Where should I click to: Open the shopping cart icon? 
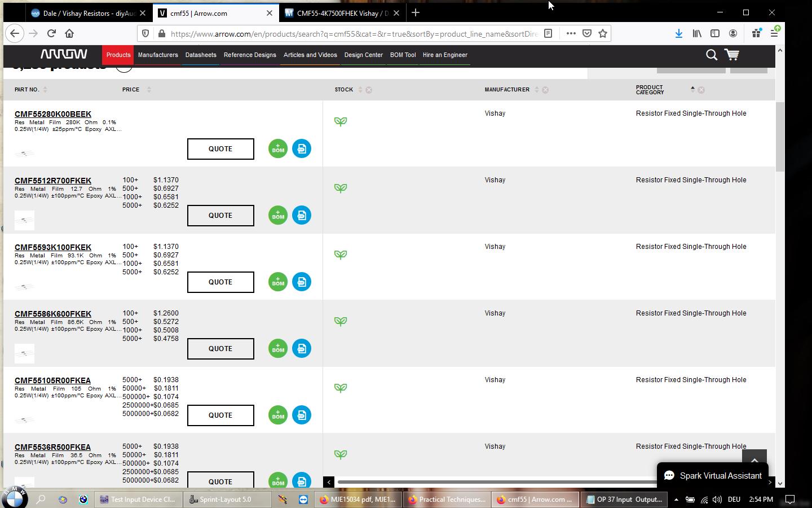(x=732, y=55)
